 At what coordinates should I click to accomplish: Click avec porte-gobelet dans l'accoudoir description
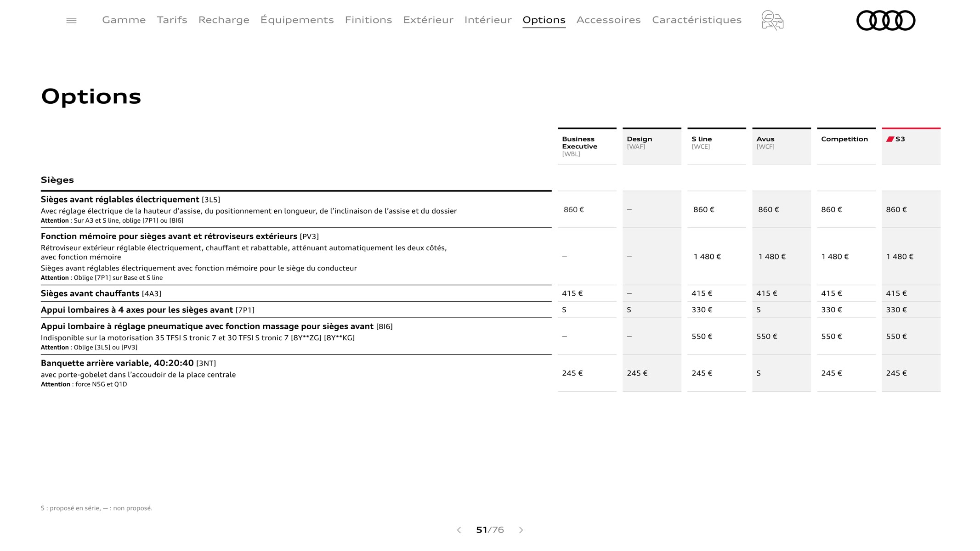[x=138, y=375]
